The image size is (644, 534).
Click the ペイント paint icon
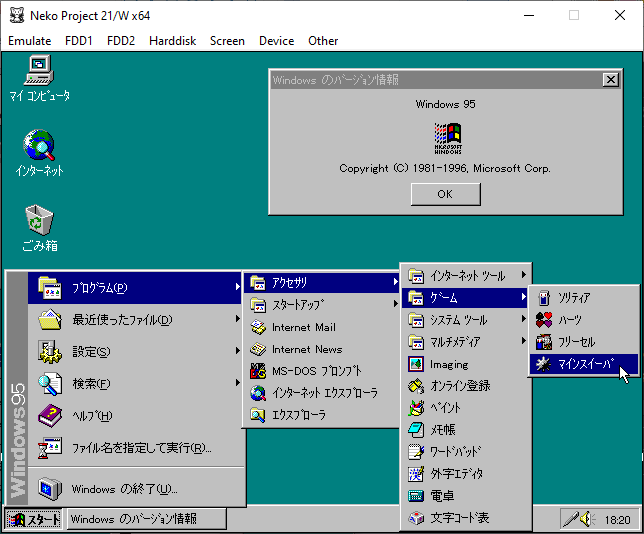point(416,408)
